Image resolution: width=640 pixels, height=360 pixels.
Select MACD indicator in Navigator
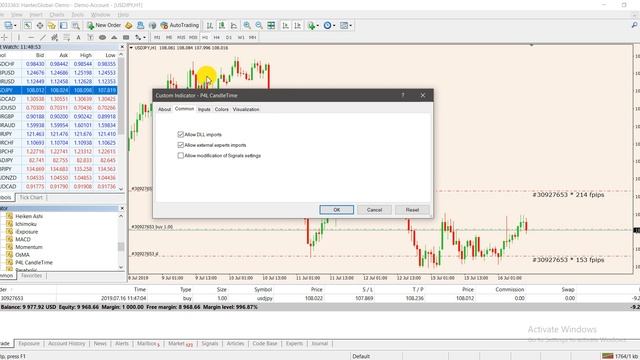[x=23, y=239]
